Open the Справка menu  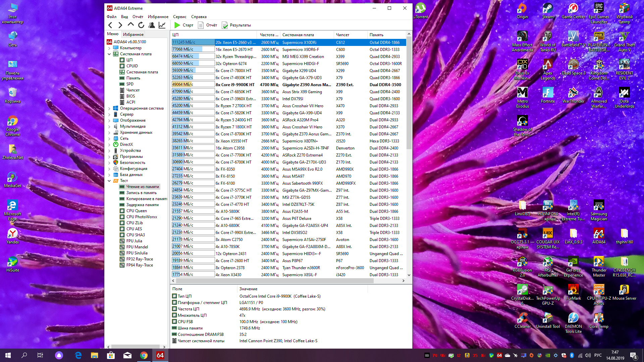(x=199, y=17)
